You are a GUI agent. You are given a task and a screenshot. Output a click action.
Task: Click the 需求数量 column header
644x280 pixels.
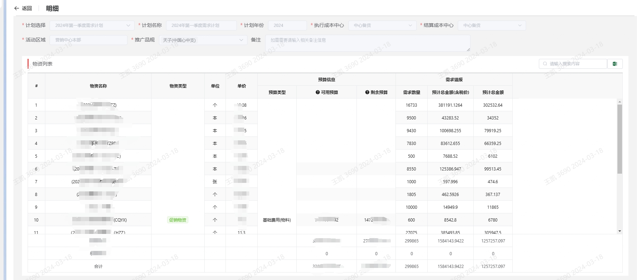411,93
